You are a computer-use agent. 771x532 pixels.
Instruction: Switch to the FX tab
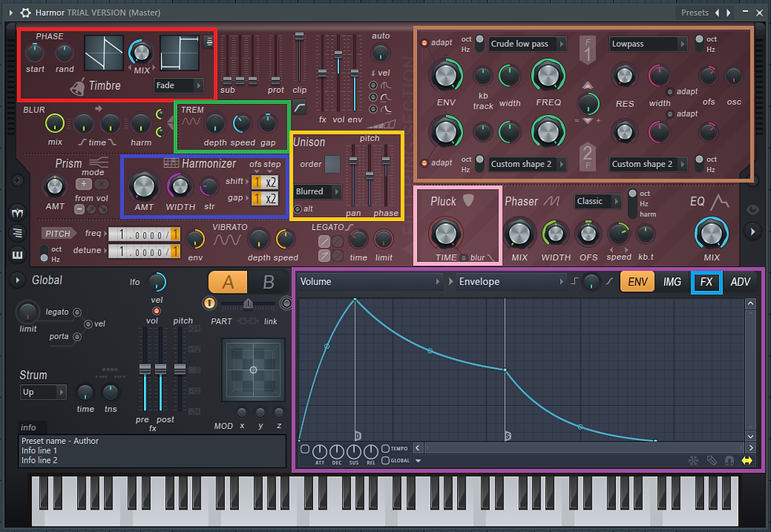pyautogui.click(x=706, y=282)
